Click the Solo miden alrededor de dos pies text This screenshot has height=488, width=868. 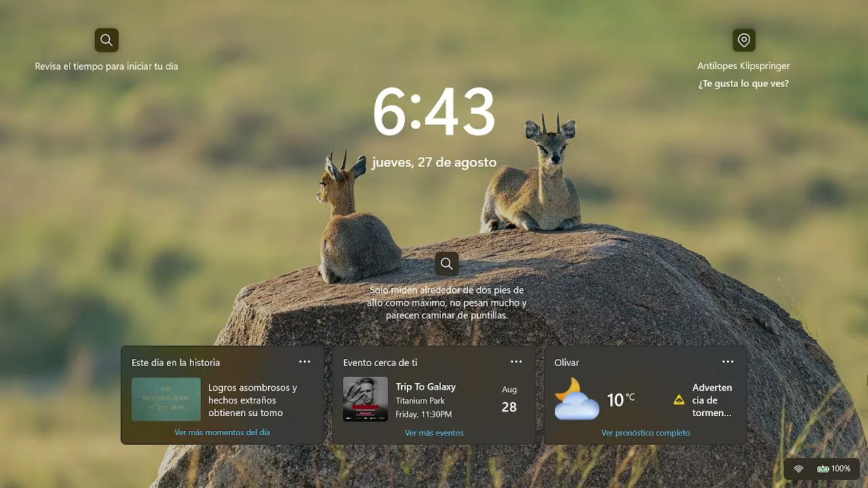tap(447, 302)
